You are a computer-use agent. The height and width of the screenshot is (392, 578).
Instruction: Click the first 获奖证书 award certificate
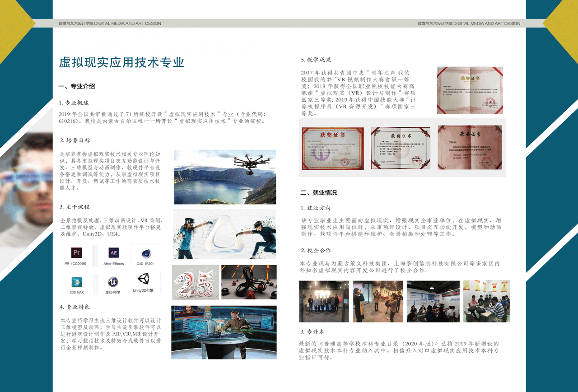coord(333,149)
